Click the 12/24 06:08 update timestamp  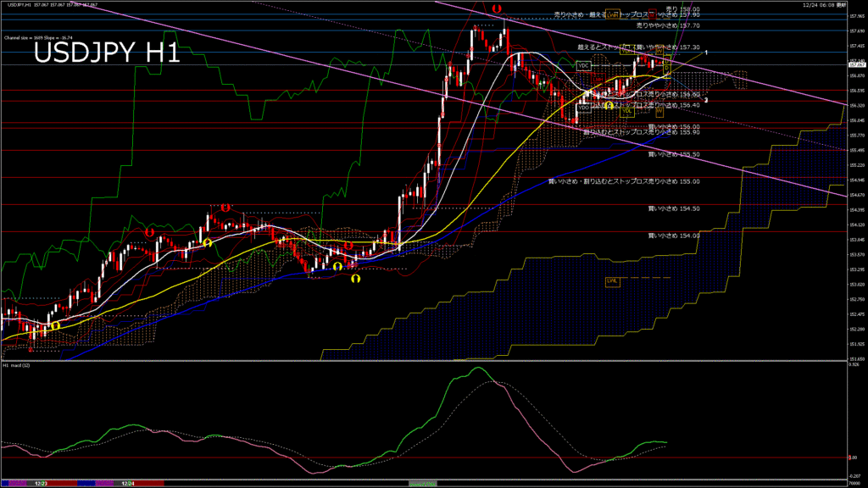tap(824, 5)
